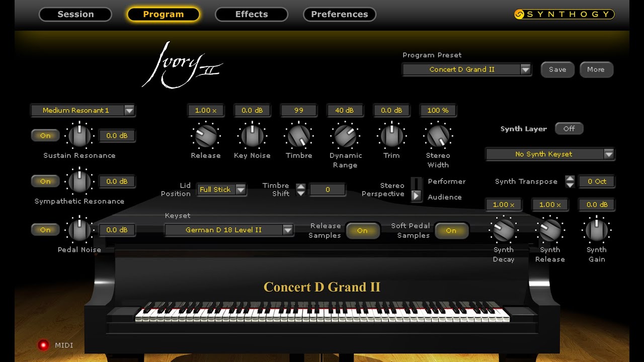Open the Keyset German D dropdown
Image resolution: width=644 pixels, height=362 pixels.
pos(229,230)
